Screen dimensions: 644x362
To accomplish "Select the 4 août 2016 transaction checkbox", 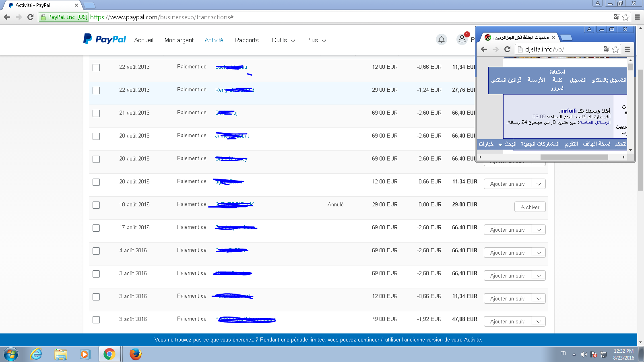I will pos(96,251).
